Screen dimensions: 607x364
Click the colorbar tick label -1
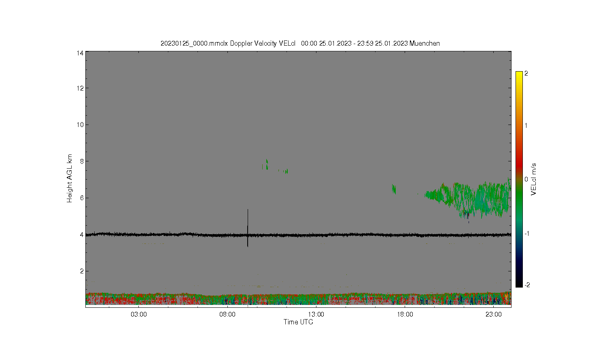click(527, 234)
